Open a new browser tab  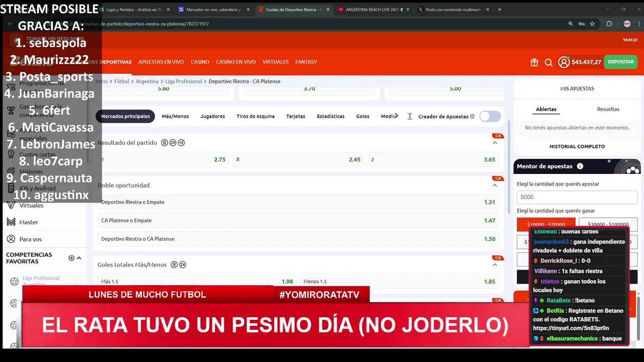point(500,10)
